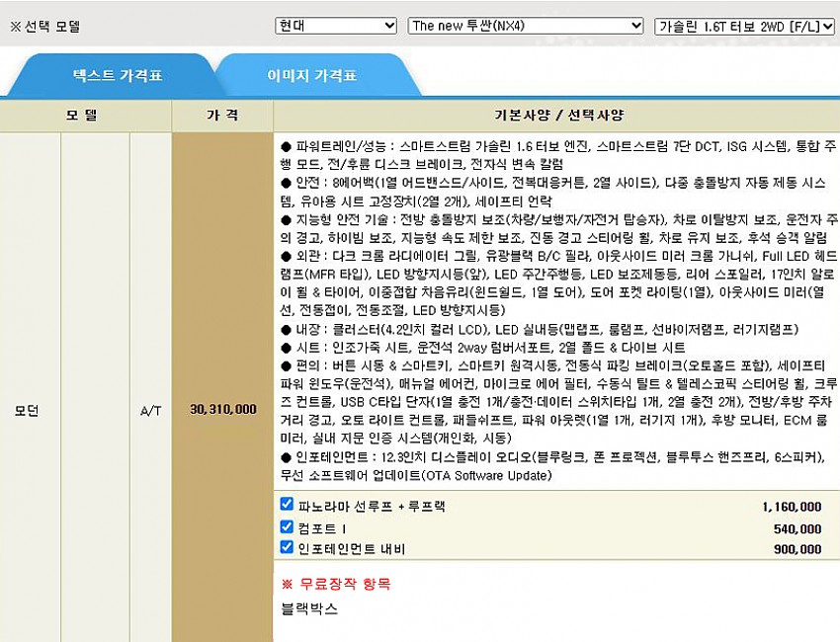Click the 모던 trim name cell
Screen dimensions: 840x642
[x=29, y=409]
